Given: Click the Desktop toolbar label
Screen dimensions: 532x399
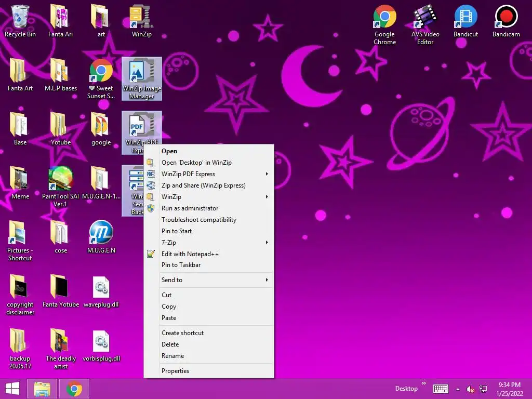Looking at the screenshot, I should 406,389.
